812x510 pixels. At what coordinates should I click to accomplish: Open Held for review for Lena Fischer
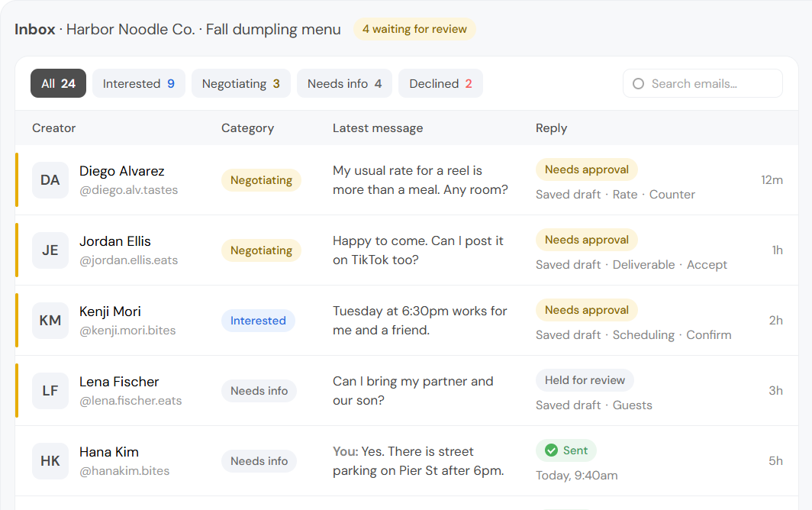(585, 380)
